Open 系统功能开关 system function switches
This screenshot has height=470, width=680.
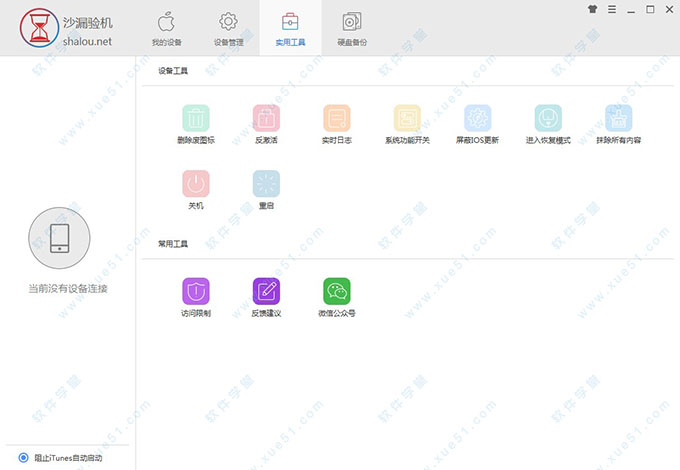[407, 119]
